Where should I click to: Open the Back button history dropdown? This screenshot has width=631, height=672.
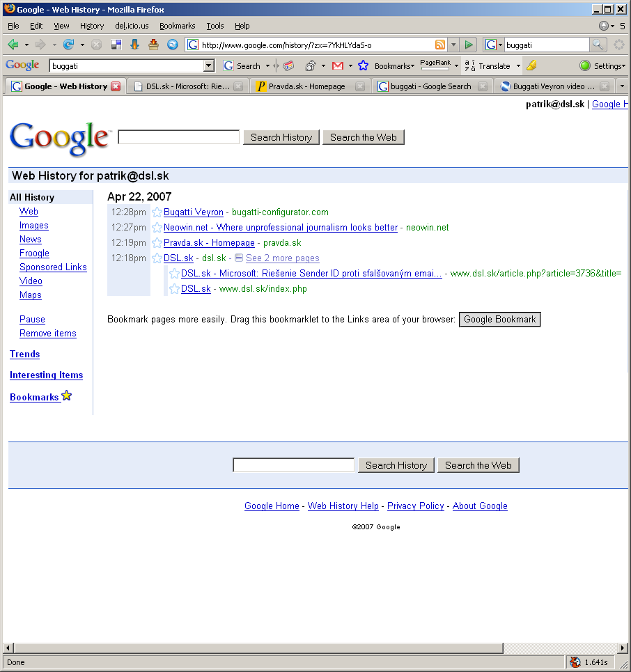[26, 45]
